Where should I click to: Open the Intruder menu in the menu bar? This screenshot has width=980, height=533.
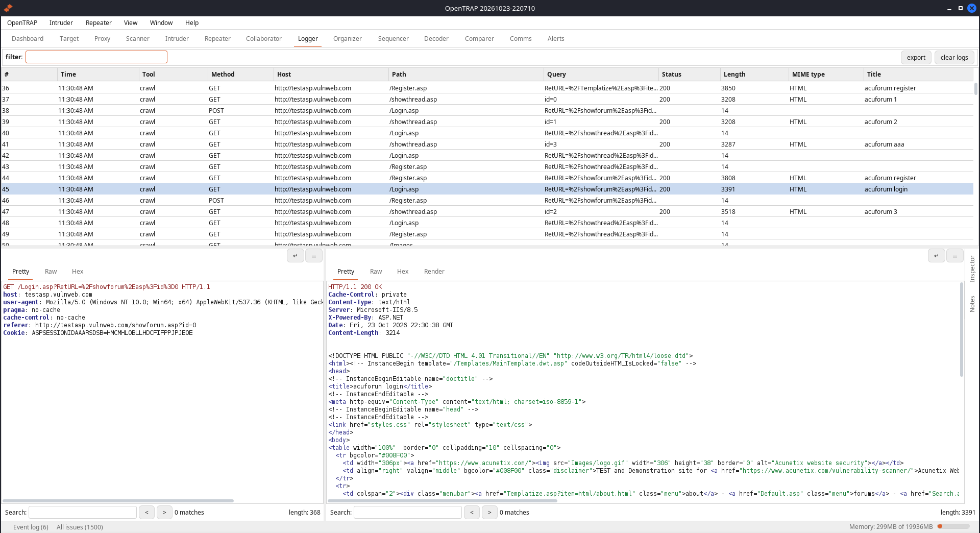click(61, 23)
